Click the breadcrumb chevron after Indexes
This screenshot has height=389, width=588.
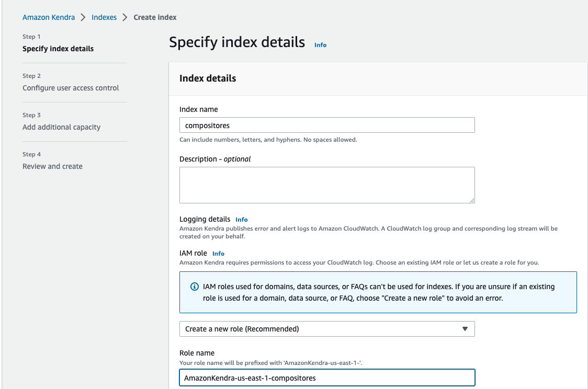pos(125,17)
